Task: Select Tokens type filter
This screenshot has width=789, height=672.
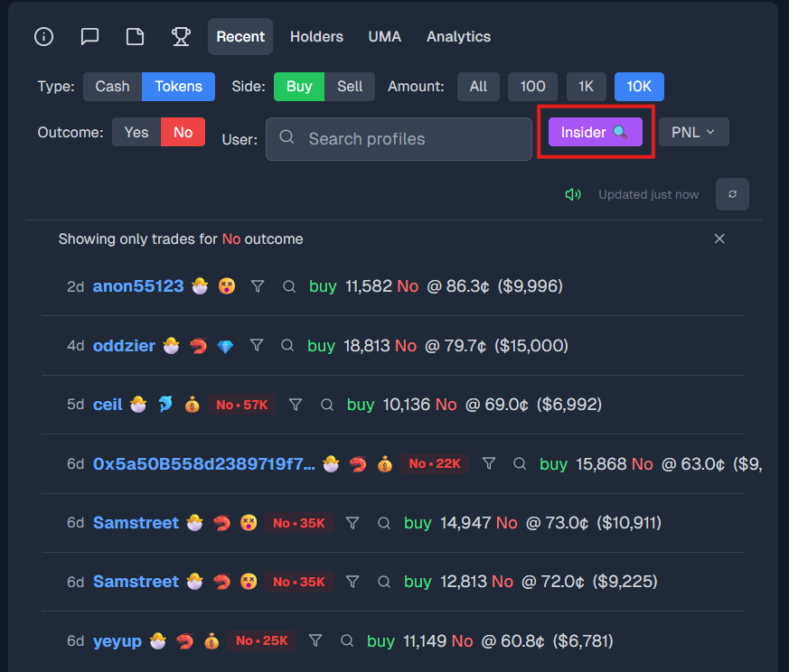Action: [x=179, y=87]
